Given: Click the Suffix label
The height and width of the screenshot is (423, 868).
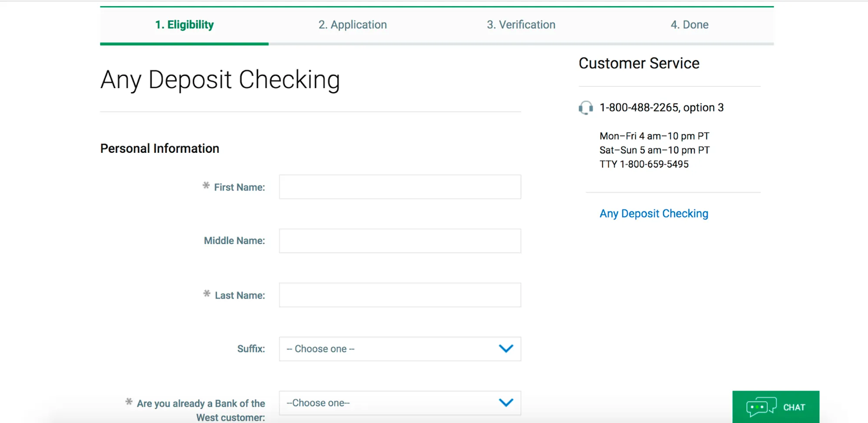Looking at the screenshot, I should 251,349.
